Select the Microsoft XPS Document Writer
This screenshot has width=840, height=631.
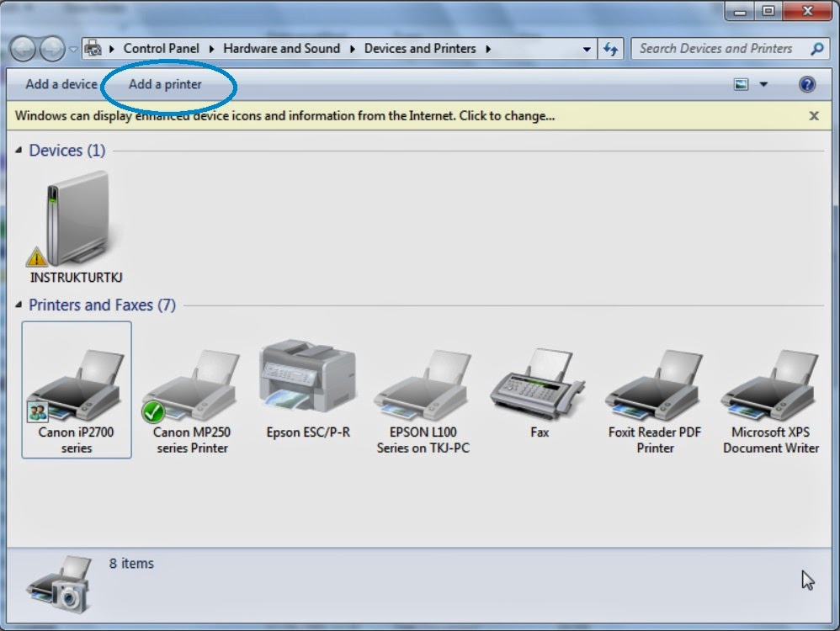coord(769,387)
